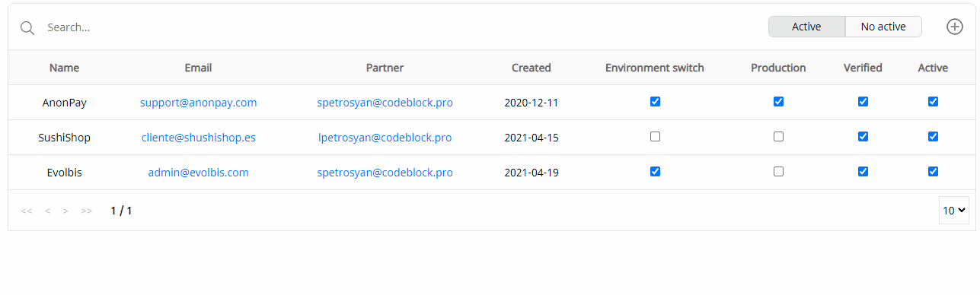The image size is (980, 295).
Task: Switch to the No active filter tab
Action: tap(883, 27)
